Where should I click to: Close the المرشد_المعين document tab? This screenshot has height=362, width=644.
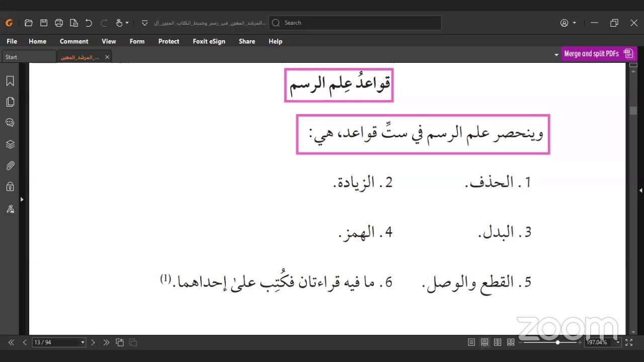107,57
